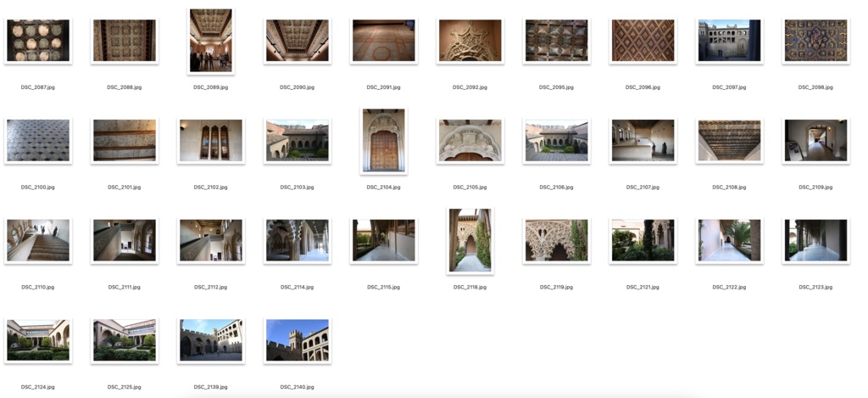Click the DSC_2098.jpg thumbnail
Image resolution: width=868 pixels, height=398 pixels.
tap(815, 41)
